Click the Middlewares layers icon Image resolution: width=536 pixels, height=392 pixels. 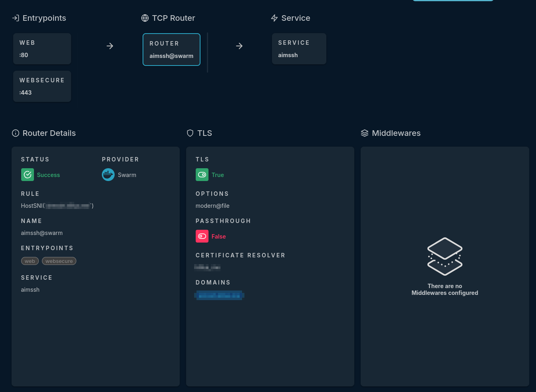[x=365, y=133]
